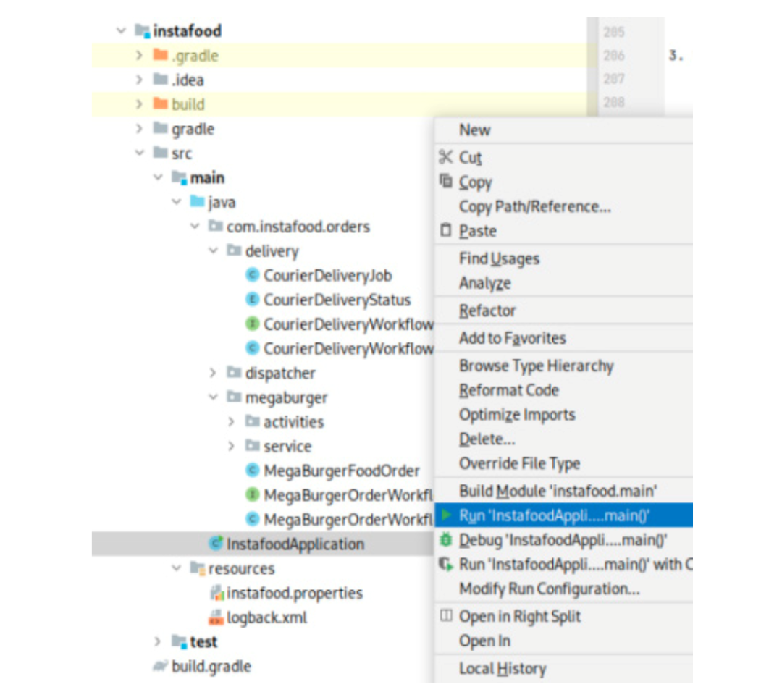Click the scissors Cut icon
Image resolution: width=782 pixels, height=700 pixels.
446,157
